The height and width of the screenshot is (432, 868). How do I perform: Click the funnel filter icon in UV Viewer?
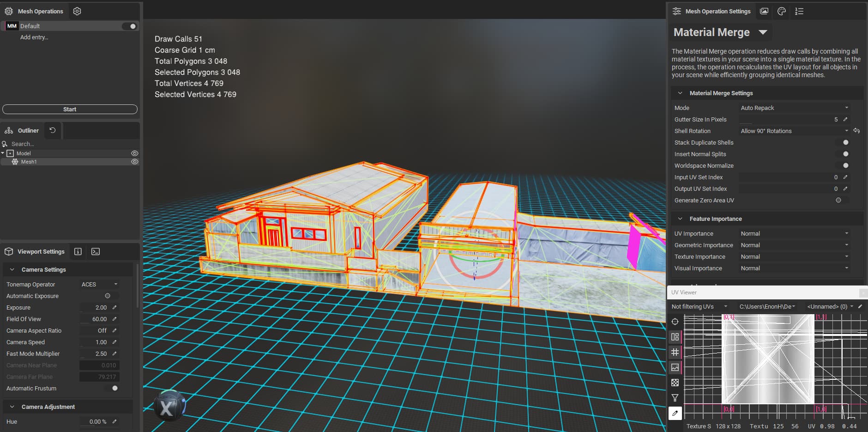(x=675, y=398)
